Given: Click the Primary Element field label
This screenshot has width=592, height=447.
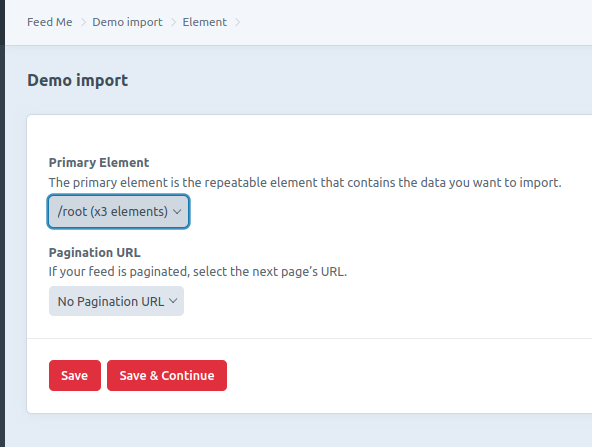Looking at the screenshot, I should pyautogui.click(x=99, y=162).
